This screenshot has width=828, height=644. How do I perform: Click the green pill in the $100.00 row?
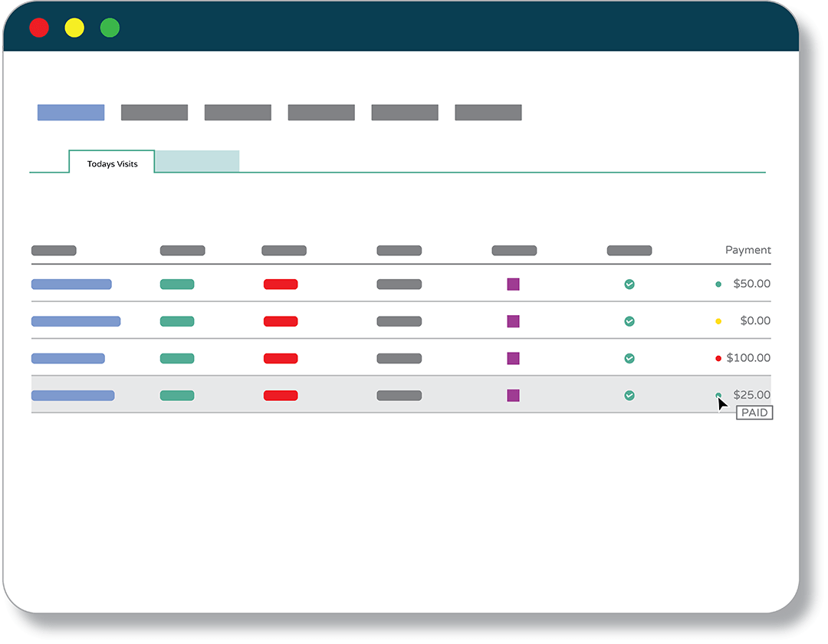coord(177,358)
